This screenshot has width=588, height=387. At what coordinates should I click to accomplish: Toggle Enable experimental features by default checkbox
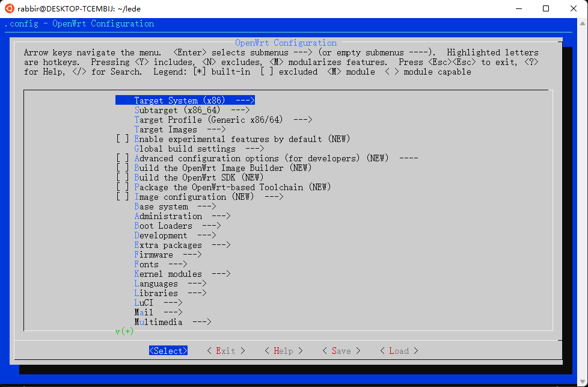coord(123,139)
